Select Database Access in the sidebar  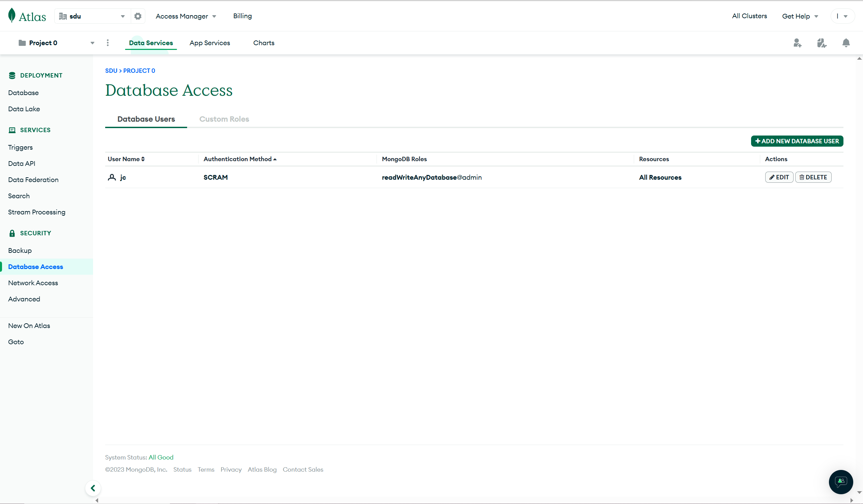[x=47, y=266]
